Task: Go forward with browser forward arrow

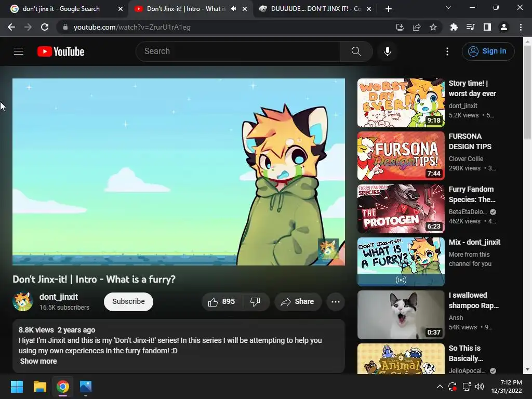Action: pyautogui.click(x=28, y=27)
